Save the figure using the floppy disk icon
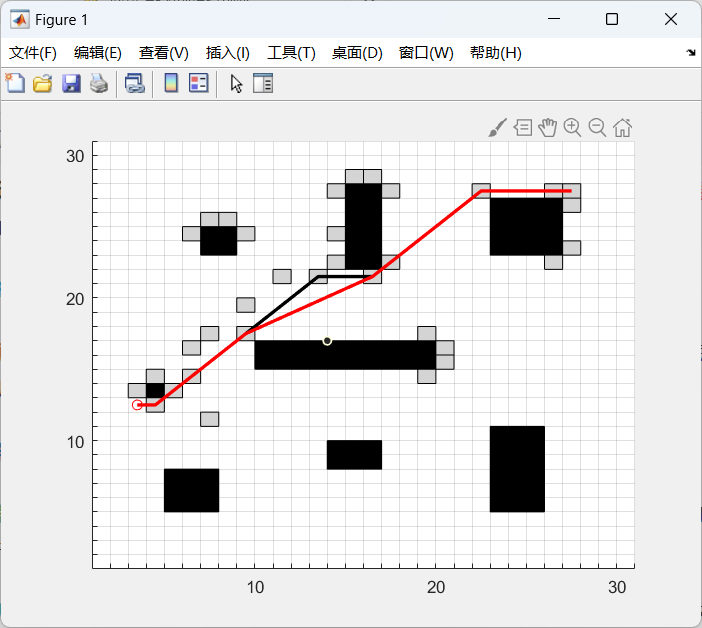Screen dimensions: 702x628 click(71, 84)
